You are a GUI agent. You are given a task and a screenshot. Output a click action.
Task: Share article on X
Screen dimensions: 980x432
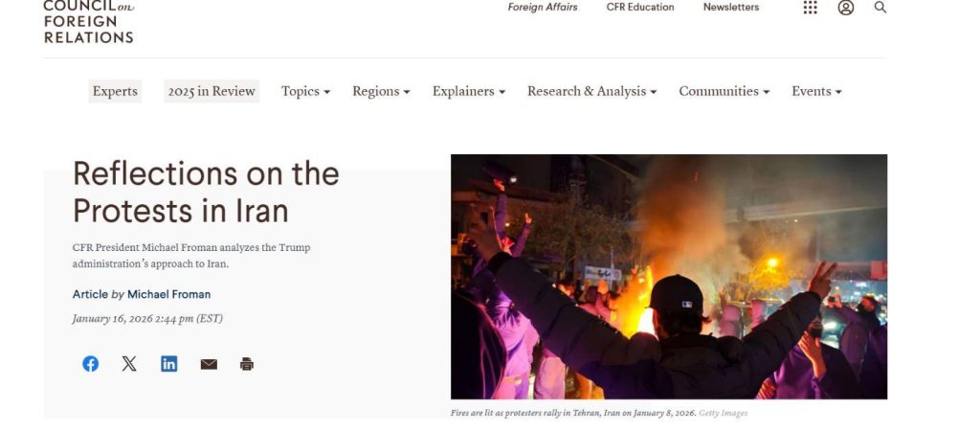pyautogui.click(x=129, y=364)
